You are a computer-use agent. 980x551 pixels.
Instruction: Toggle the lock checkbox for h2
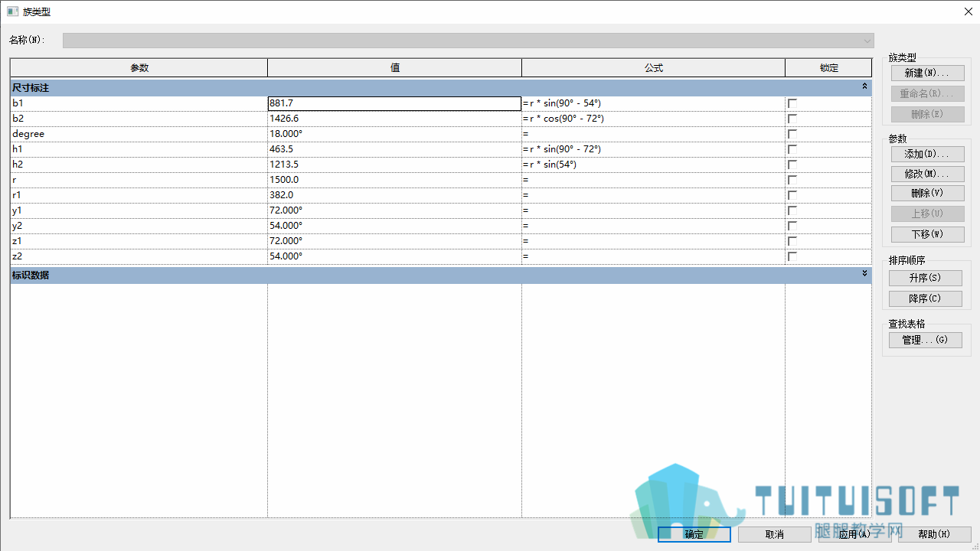click(x=792, y=165)
